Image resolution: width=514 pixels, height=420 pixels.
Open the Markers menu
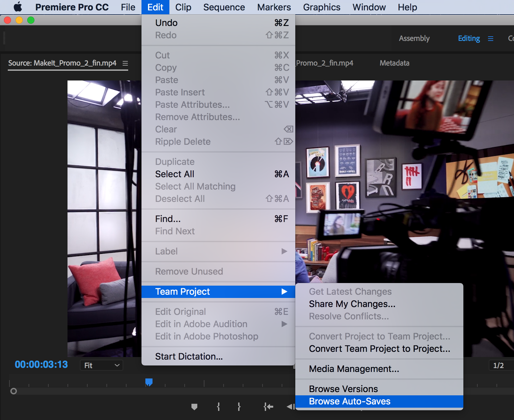274,7
